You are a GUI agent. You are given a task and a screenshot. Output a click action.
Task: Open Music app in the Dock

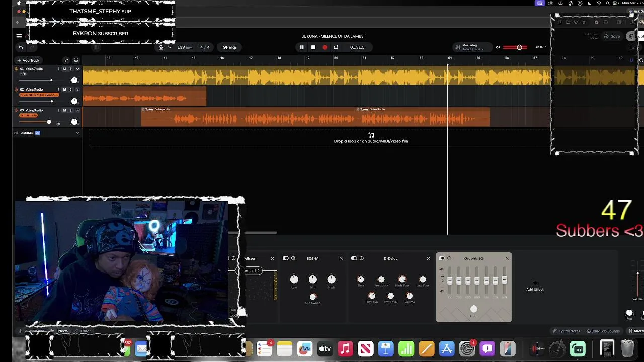tap(345, 348)
